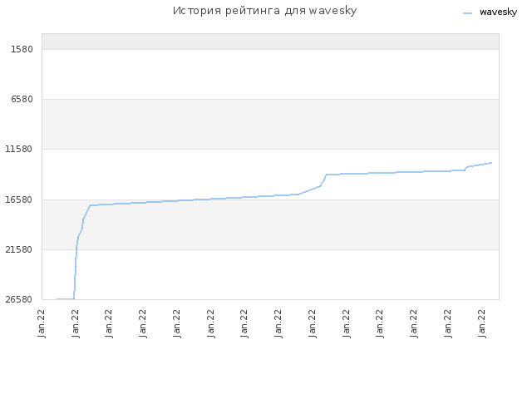Click the chart title История рейтинга для wavesky
The height and width of the screenshot is (399, 532).
264,11
